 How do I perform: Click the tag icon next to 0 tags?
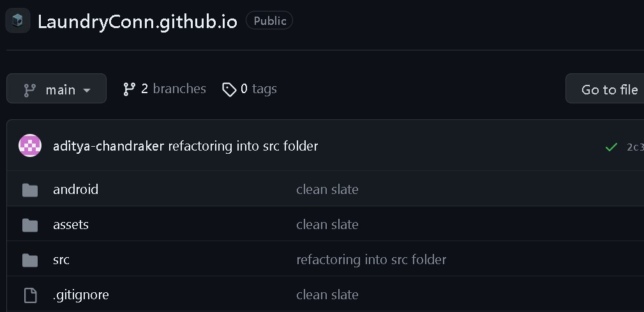[x=228, y=89]
